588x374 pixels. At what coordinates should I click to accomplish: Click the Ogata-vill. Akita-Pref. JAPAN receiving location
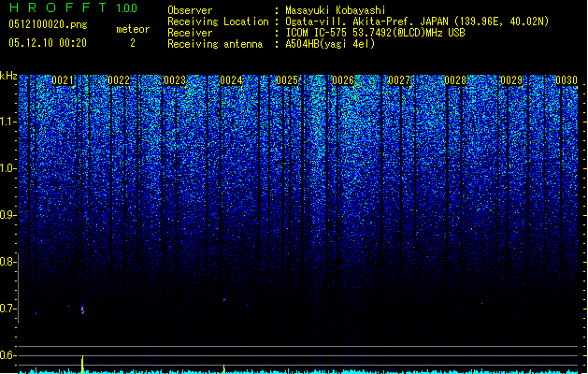pos(417,22)
